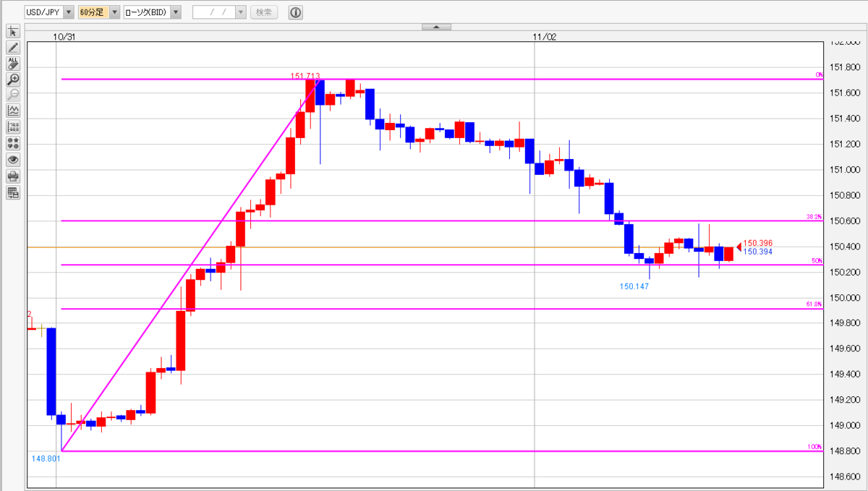The image size is (868, 491).
Task: Open the date picker dropdown arrow
Action: click(x=241, y=12)
